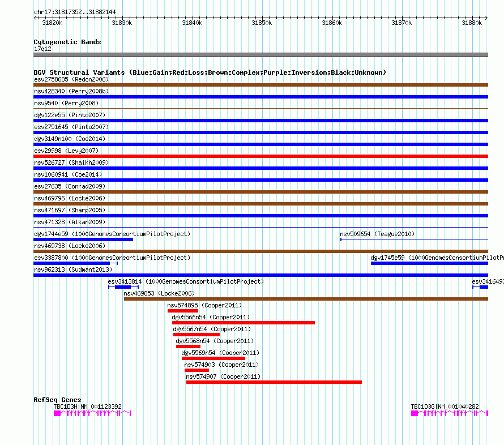Screen dimensions: 504x445
Task: Open the esv29998 (Levy2007) label
Action: pyautogui.click(x=66, y=151)
